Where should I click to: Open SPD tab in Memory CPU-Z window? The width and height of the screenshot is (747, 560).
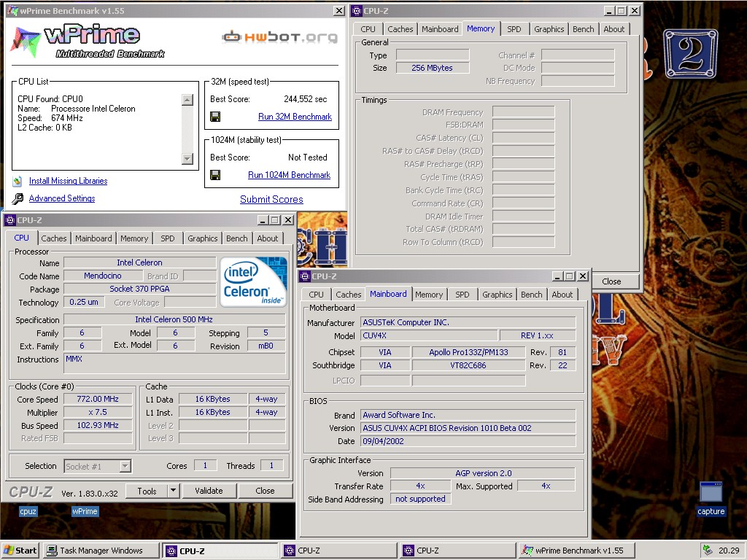(514, 29)
